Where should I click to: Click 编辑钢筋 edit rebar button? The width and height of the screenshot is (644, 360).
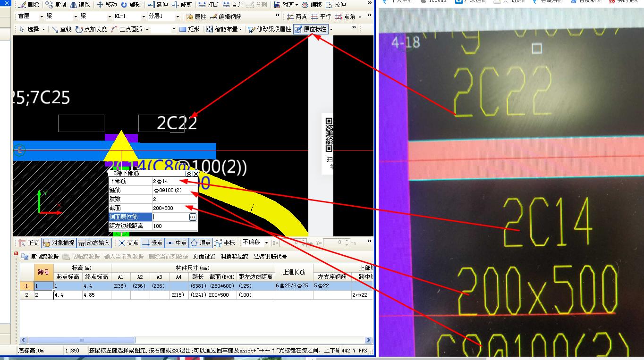click(226, 17)
